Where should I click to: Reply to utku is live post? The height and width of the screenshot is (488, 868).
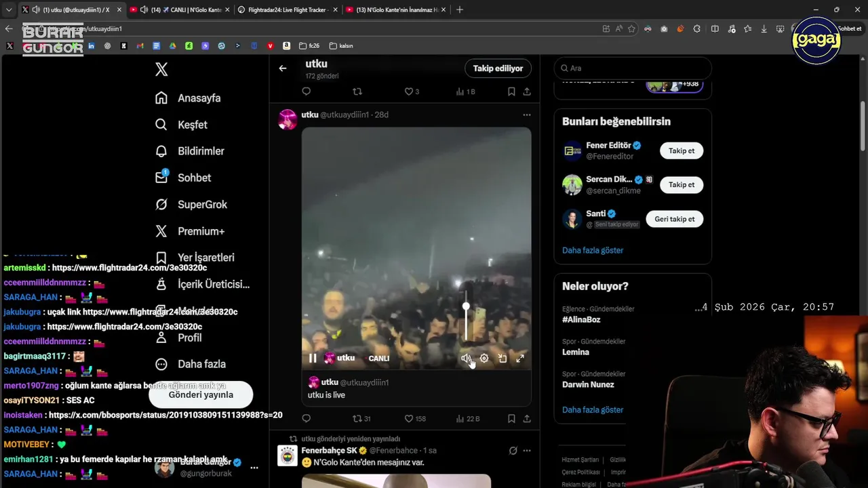(307, 419)
